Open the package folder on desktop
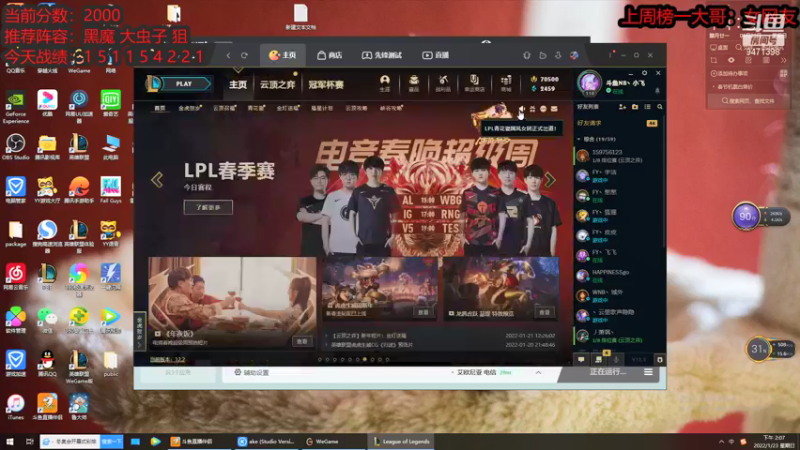 tap(15, 234)
